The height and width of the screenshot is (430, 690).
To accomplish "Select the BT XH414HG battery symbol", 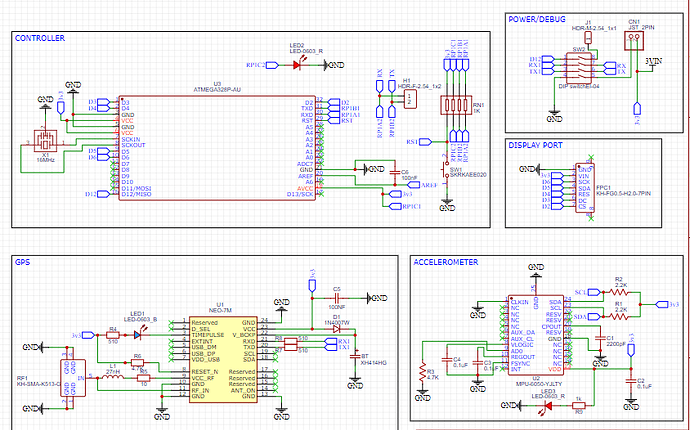I will click(x=355, y=356).
